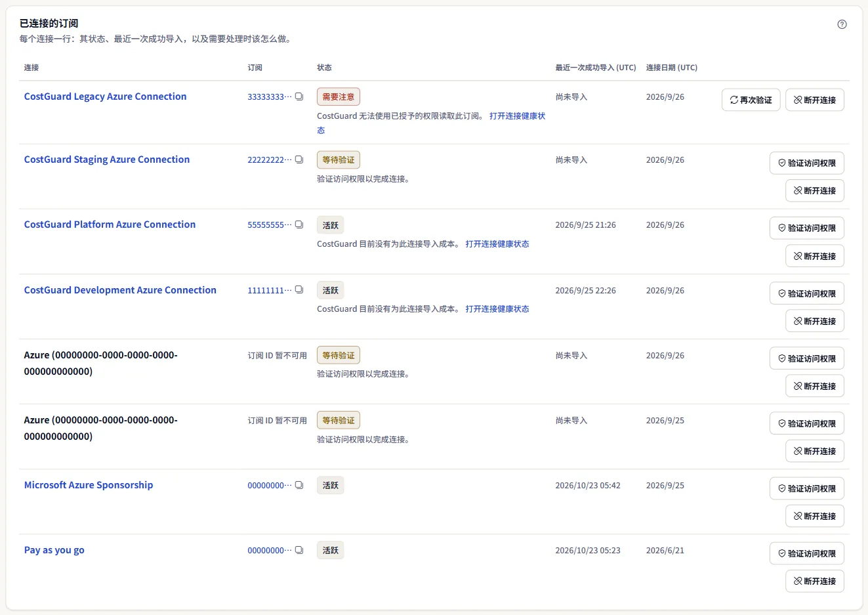
Task: Open CostGuard Staging Azure Connection link
Action: point(107,159)
